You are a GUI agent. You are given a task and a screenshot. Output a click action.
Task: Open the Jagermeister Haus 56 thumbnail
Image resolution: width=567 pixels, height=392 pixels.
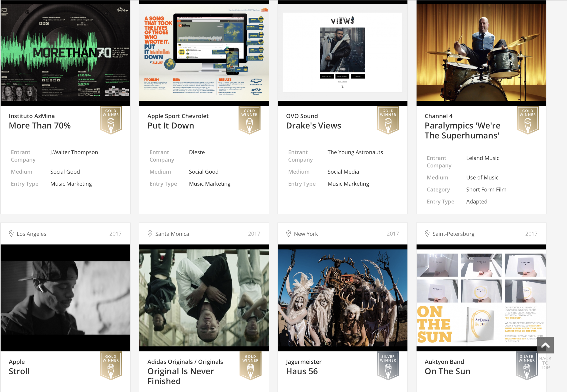342,298
